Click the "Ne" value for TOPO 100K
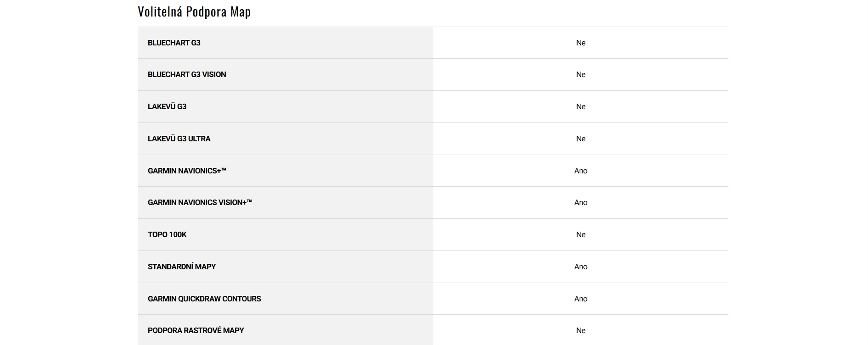The image size is (868, 345). coord(581,234)
